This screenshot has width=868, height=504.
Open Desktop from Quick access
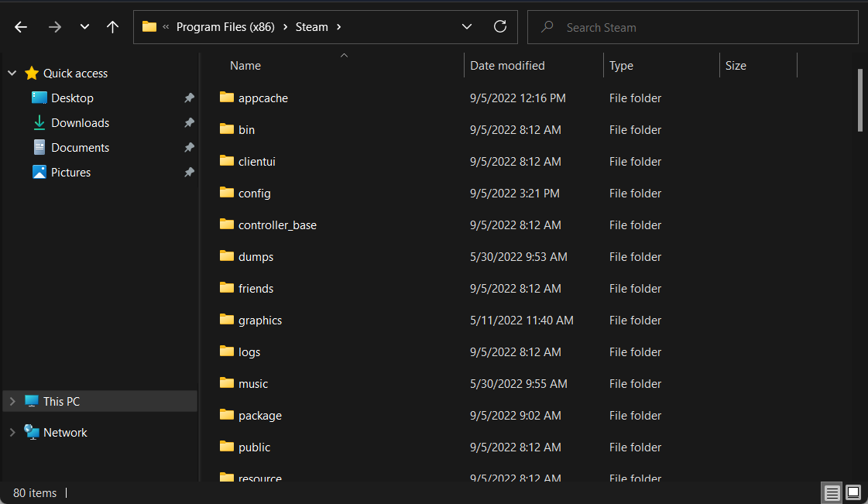[x=72, y=98]
